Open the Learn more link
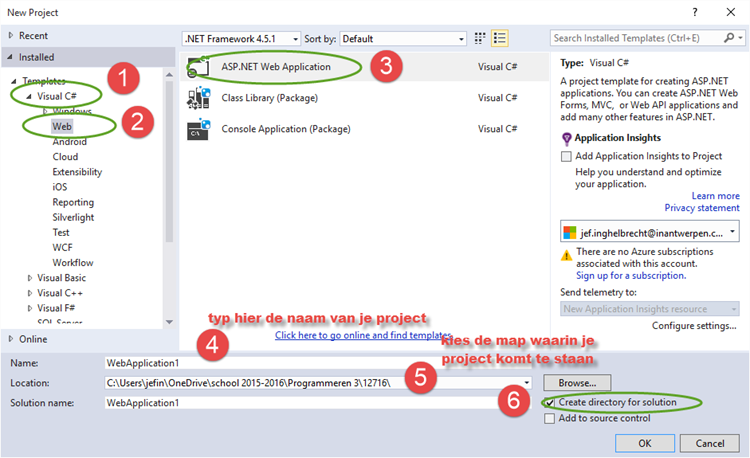 715,196
